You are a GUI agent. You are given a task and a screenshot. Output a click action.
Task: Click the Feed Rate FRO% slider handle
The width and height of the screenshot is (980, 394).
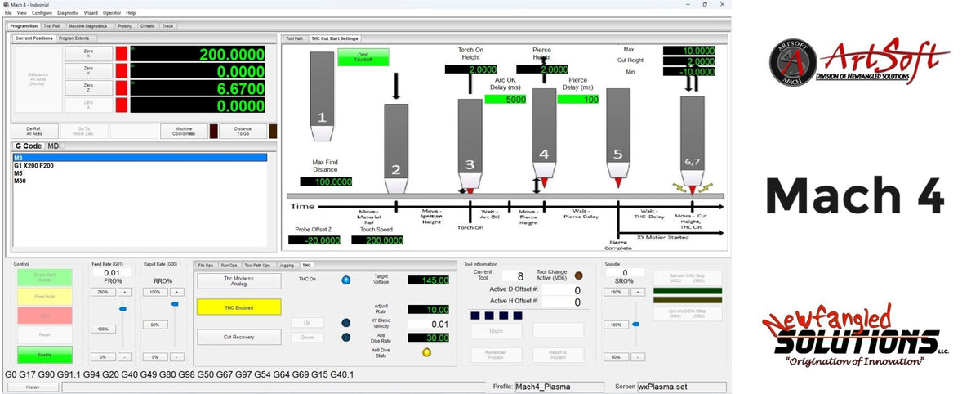pyautogui.click(x=122, y=308)
